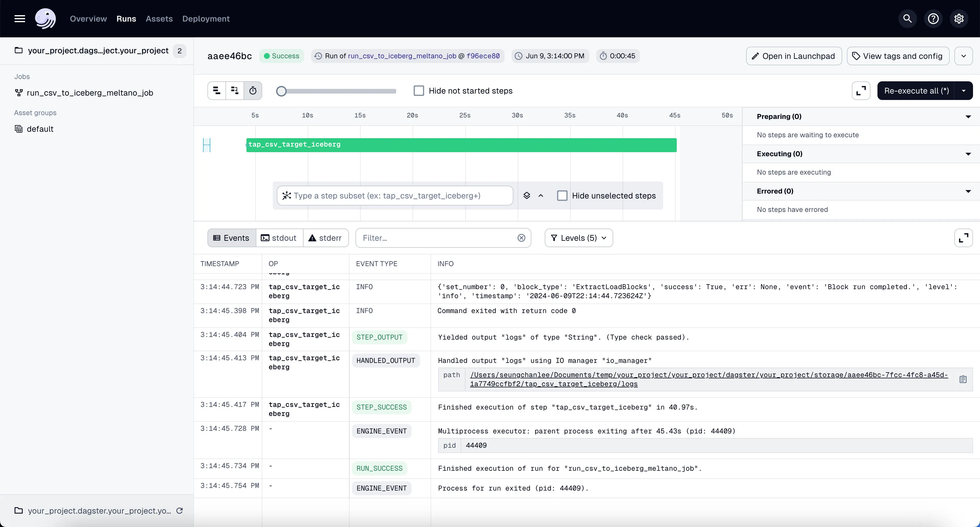Open run_csv_to_iceberg_meltano_job in sidebar

coord(90,93)
